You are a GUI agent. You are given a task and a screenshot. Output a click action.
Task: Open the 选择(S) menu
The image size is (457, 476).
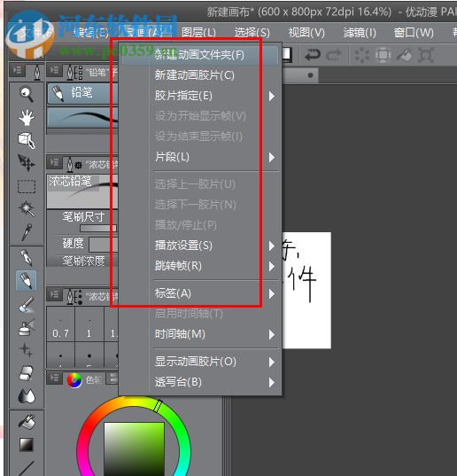[x=252, y=33]
